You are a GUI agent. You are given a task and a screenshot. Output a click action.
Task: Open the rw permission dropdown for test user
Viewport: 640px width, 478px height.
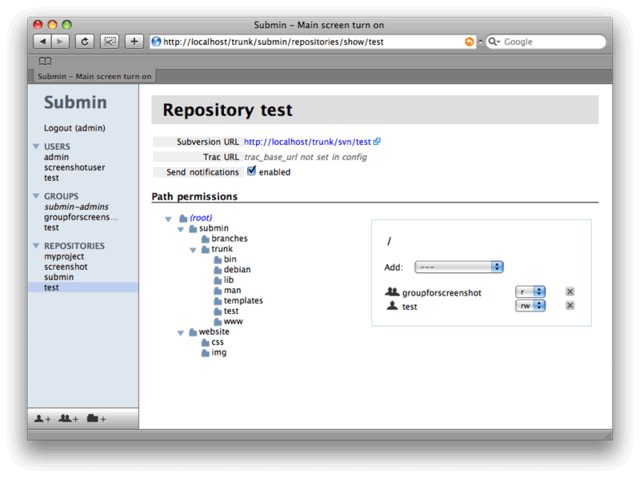530,306
